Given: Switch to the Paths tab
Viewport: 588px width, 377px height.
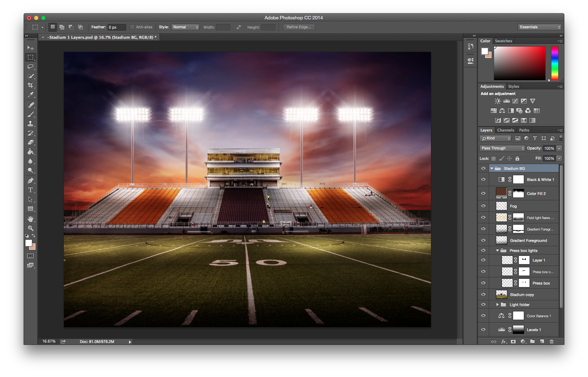Looking at the screenshot, I should click(524, 130).
